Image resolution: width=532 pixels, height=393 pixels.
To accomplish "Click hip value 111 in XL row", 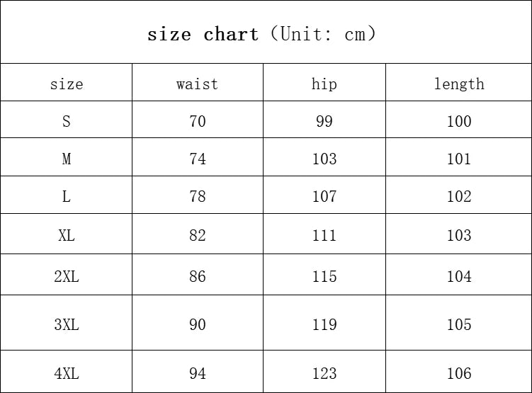I will click(324, 236).
